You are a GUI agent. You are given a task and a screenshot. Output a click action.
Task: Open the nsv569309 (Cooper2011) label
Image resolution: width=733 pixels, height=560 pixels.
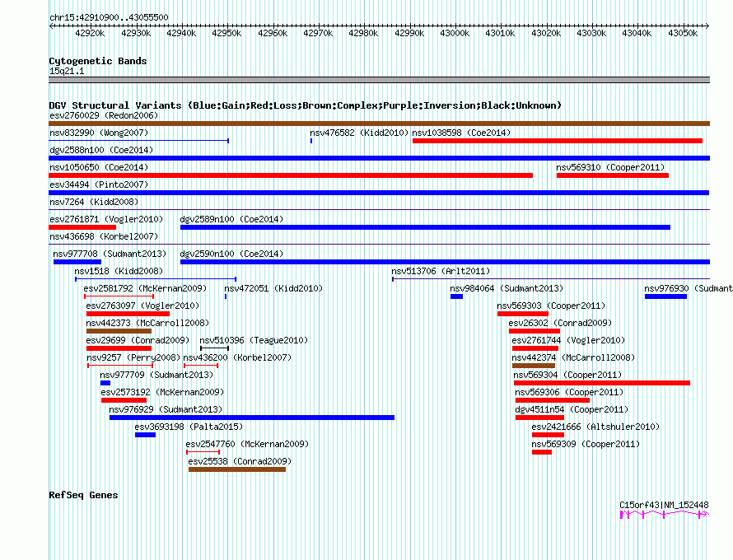click(x=586, y=444)
